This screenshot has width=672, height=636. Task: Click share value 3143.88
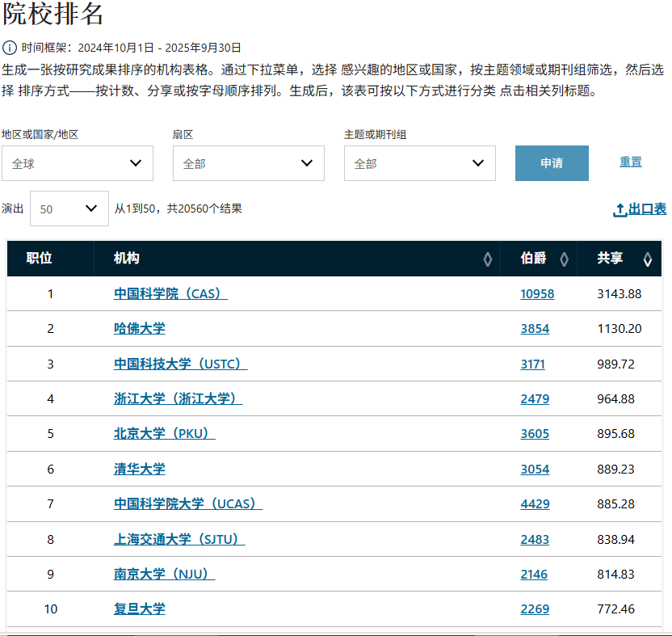click(x=619, y=294)
